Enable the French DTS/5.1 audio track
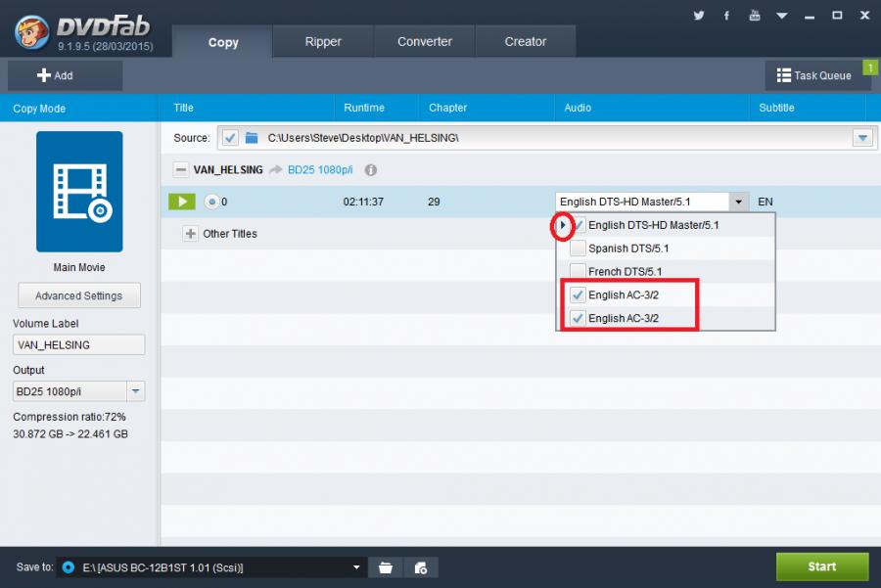 [x=579, y=271]
